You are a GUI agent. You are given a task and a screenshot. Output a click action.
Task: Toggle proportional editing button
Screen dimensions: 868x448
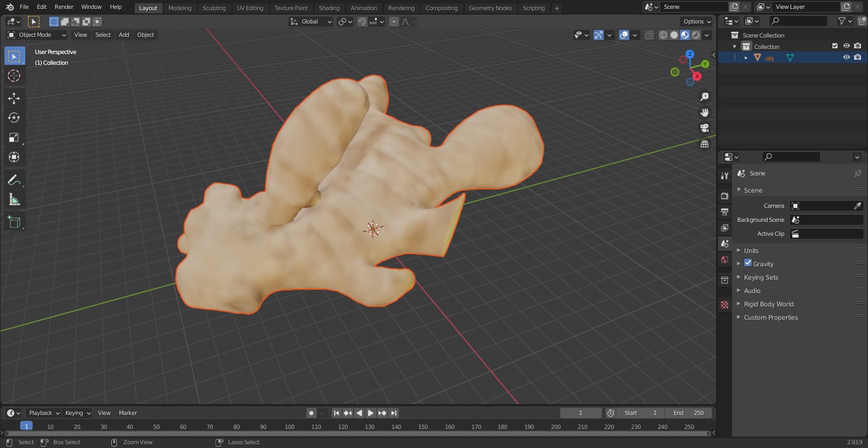point(394,22)
